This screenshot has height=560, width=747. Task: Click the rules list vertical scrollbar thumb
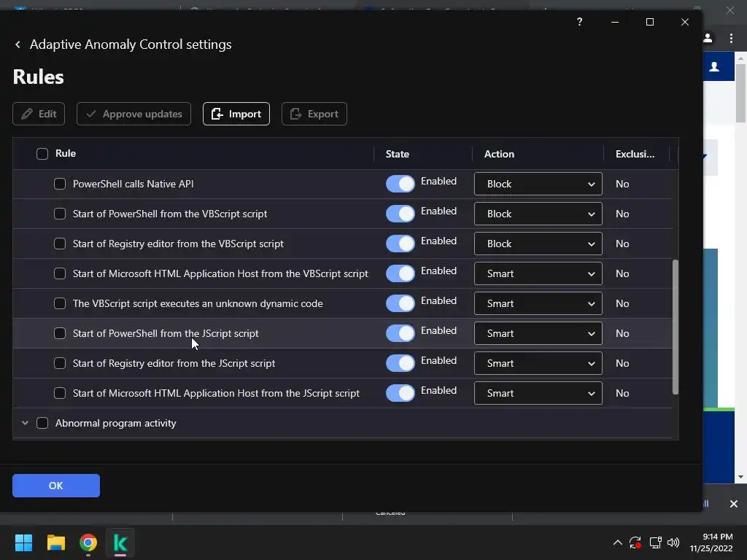(x=675, y=327)
